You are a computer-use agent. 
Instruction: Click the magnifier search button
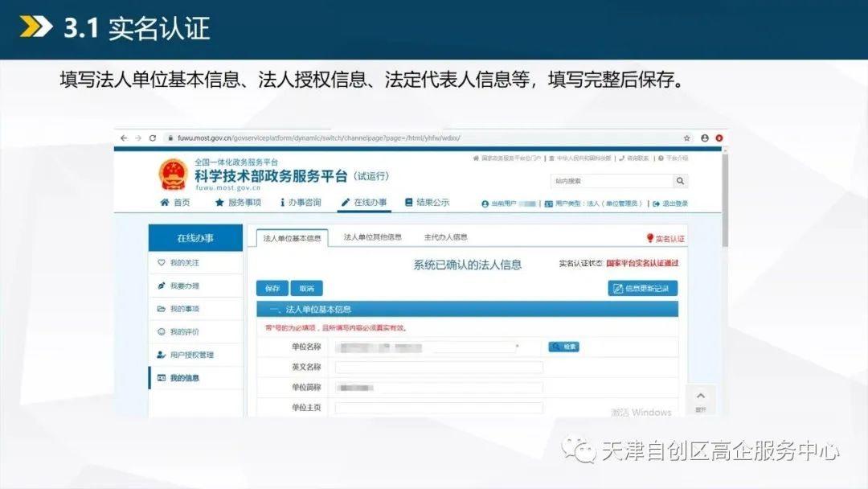click(681, 181)
